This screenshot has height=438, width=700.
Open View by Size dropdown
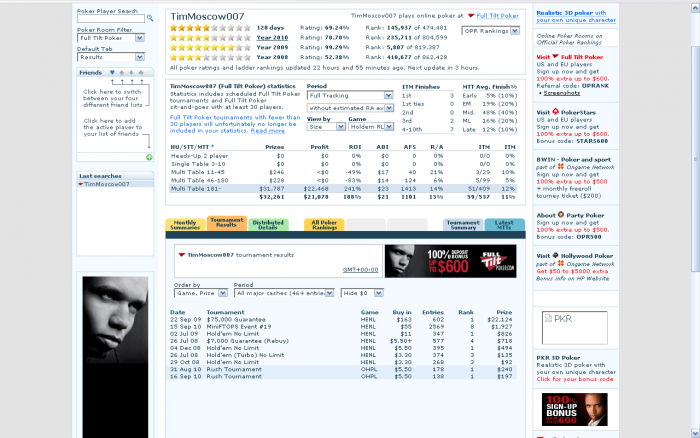(326, 127)
